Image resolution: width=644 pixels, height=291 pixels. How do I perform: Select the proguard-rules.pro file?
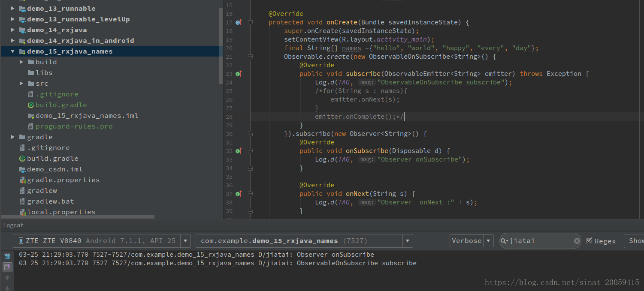[x=74, y=126]
